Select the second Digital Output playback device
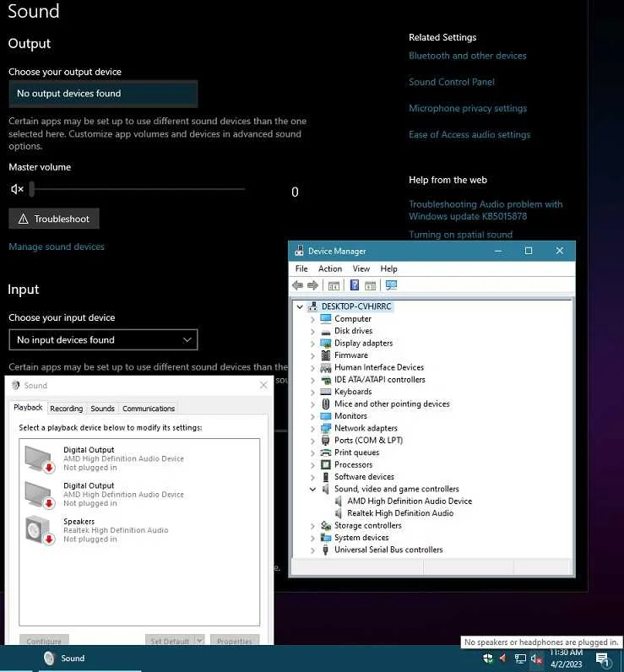The height and width of the screenshot is (672, 624). coord(139,494)
